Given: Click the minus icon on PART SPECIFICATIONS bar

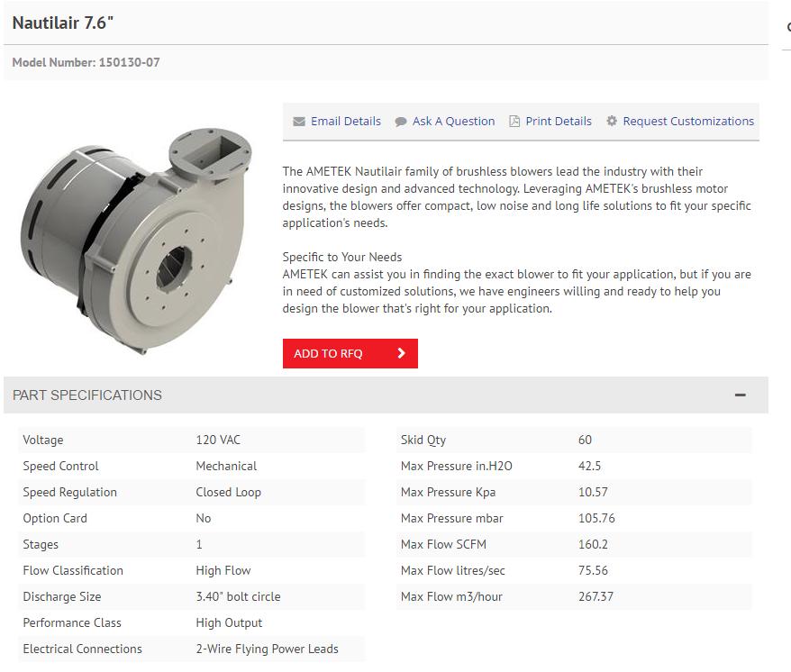Looking at the screenshot, I should point(740,395).
